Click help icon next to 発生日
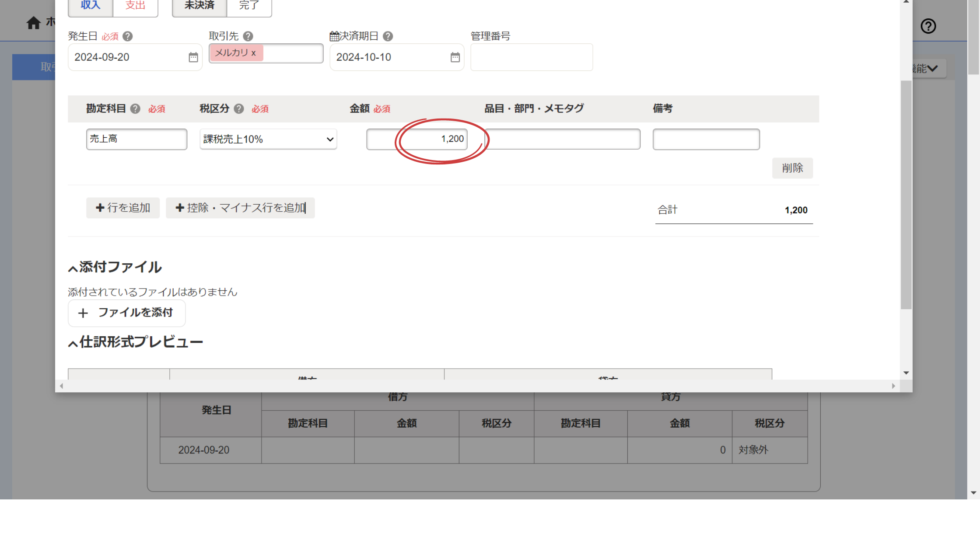The image size is (980, 551). point(127,36)
